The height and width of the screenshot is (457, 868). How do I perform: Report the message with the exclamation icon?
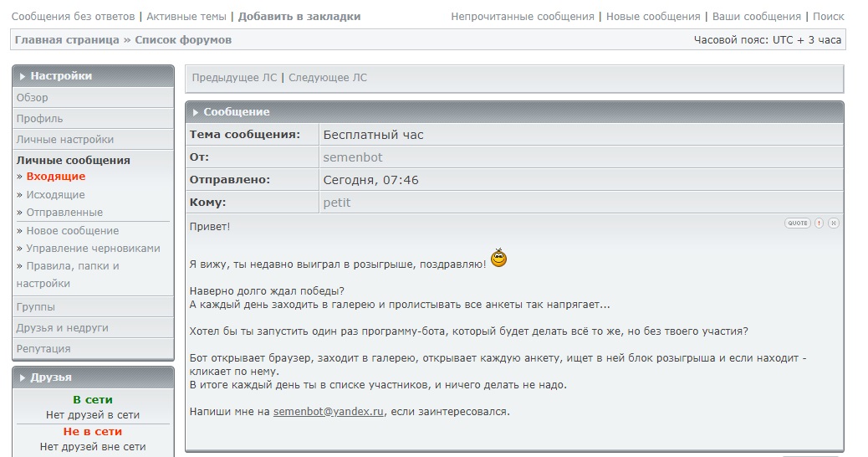click(x=819, y=223)
